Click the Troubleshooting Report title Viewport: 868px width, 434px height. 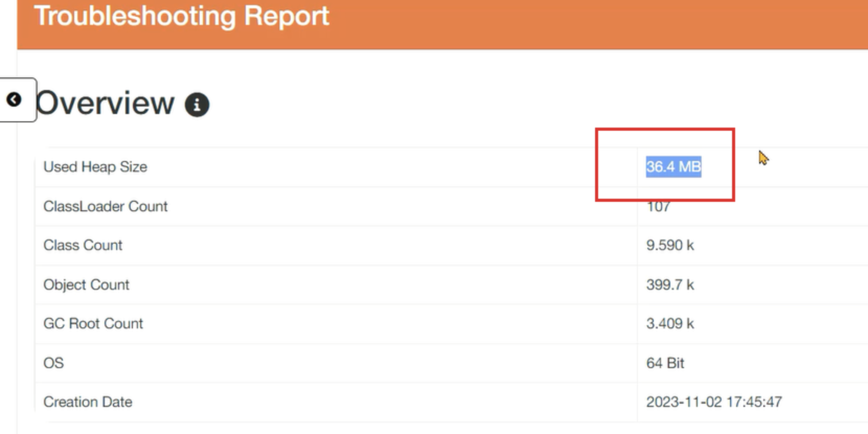pyautogui.click(x=181, y=16)
